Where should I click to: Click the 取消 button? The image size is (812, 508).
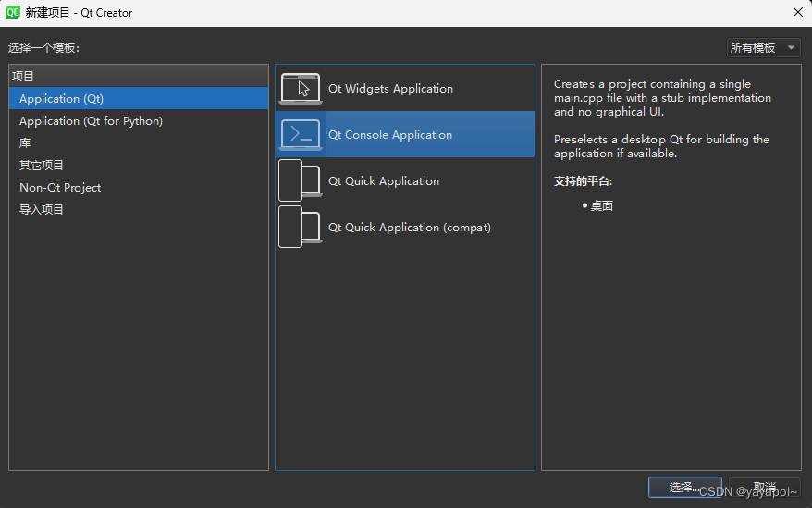point(764,488)
